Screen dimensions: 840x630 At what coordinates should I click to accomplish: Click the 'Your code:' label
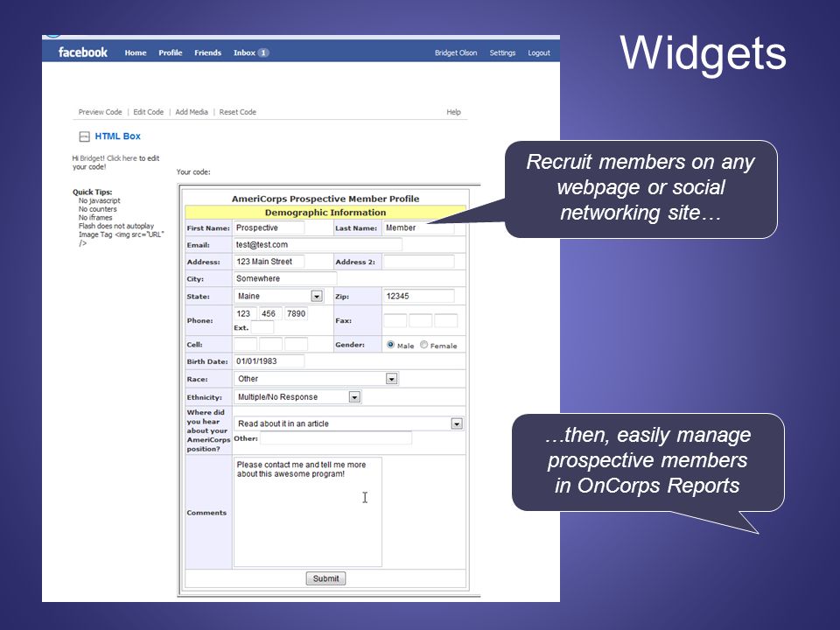pos(193,172)
